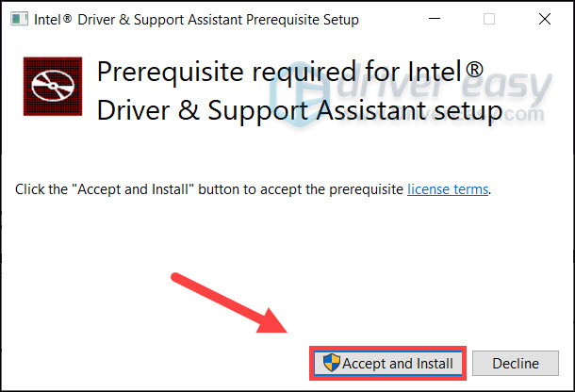575x392 pixels.
Task: Click the red arrow's tail end
Action: click(x=177, y=277)
